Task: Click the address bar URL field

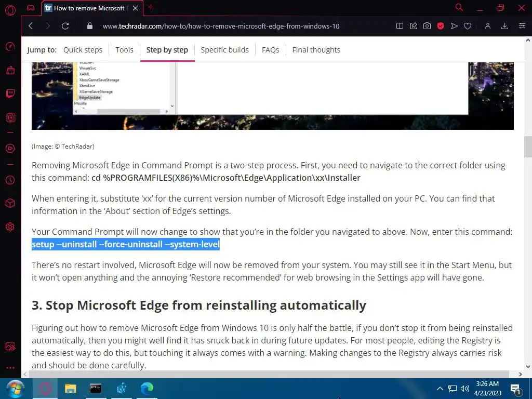Action: [221, 26]
